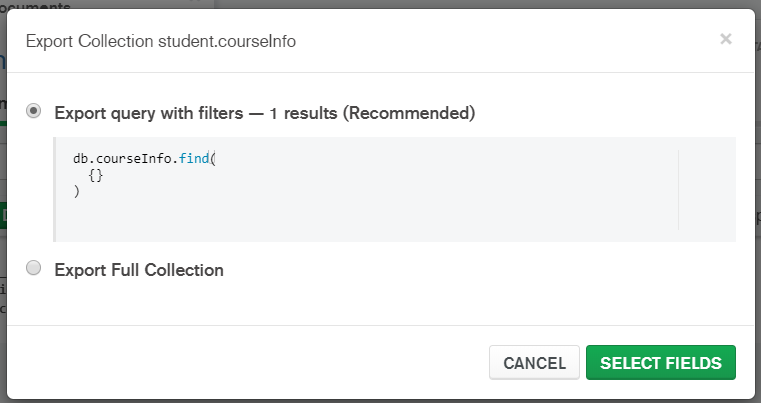
Task: Click the dialog title 'Export Collection'
Action: [89, 41]
